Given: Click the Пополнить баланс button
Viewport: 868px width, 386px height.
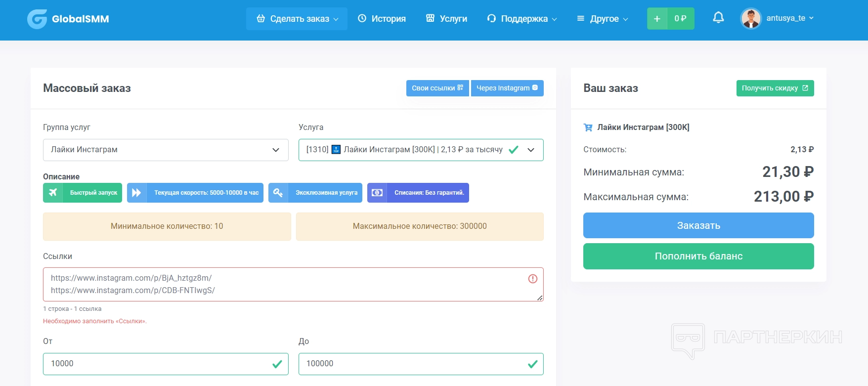Looking at the screenshot, I should pyautogui.click(x=698, y=256).
